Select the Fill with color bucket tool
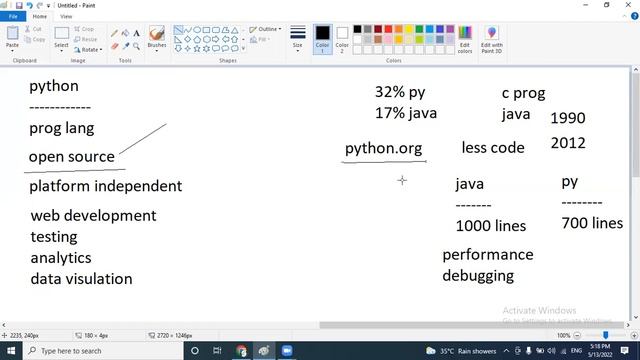 [126, 33]
